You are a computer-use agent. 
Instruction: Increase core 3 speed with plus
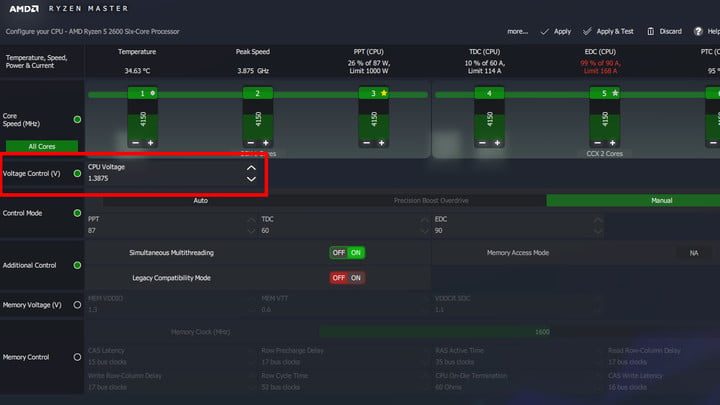point(382,143)
